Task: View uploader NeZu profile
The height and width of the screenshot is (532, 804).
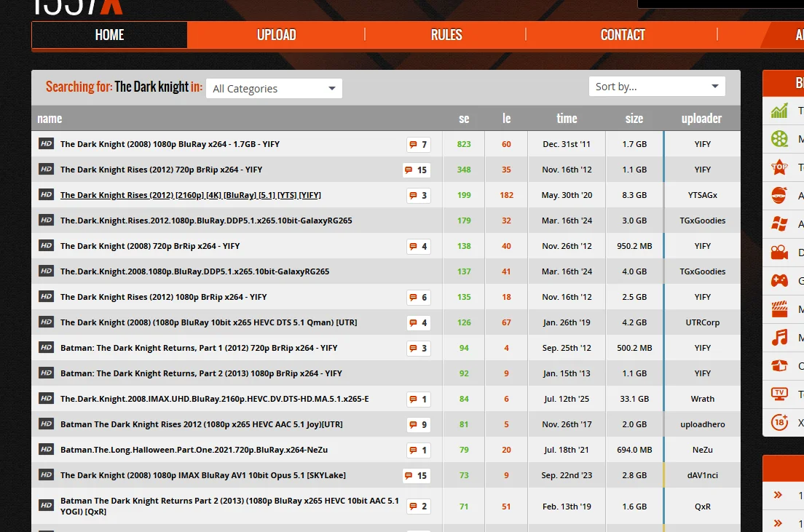Action: click(x=703, y=450)
